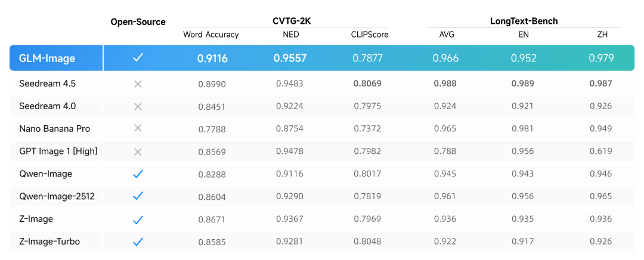Click the highlighted GLM-Image model name

click(49, 58)
